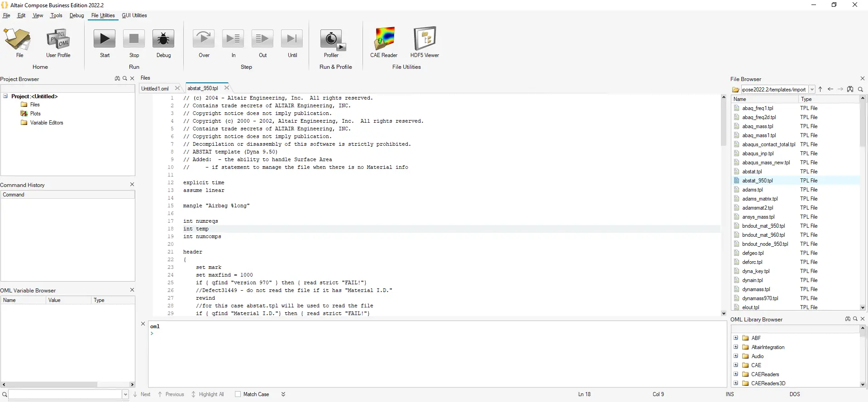
Task: Click the OML Library Browser search icon
Action: click(855, 319)
